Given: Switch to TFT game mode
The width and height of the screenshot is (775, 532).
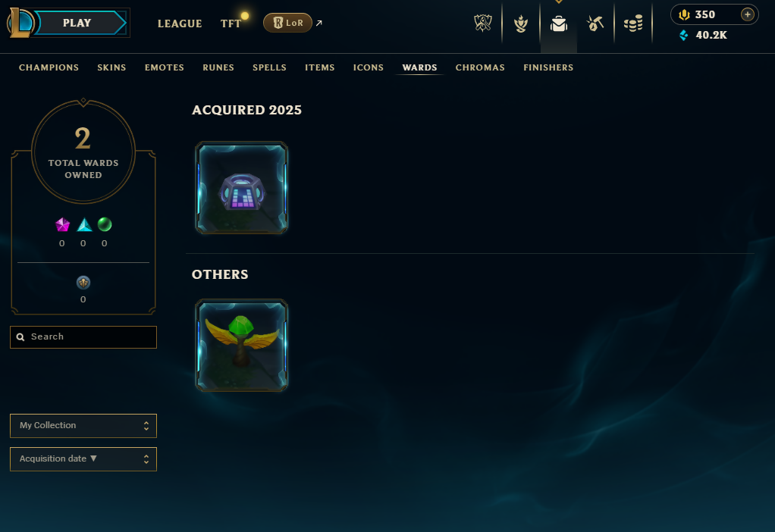Looking at the screenshot, I should pos(231,23).
